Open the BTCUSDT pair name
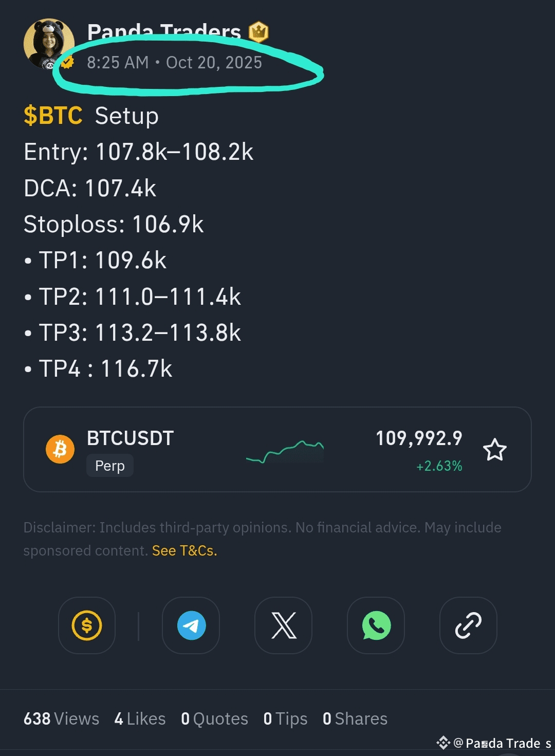 pos(131,438)
